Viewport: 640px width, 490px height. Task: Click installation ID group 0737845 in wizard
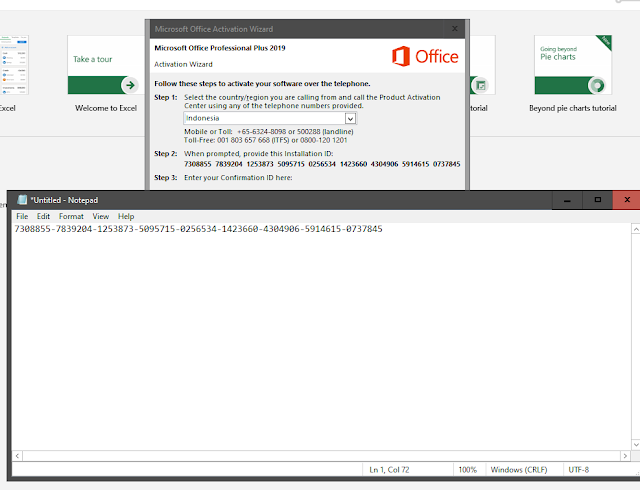[x=447, y=164]
